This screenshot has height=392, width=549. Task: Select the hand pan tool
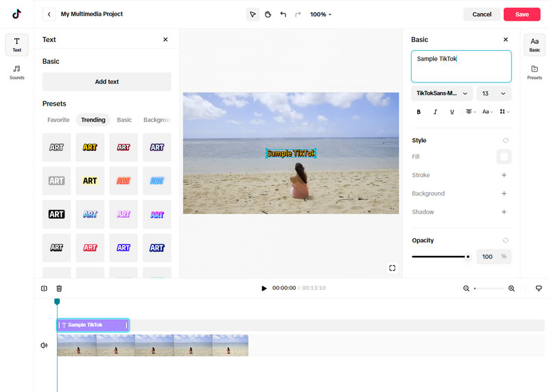[x=268, y=14]
